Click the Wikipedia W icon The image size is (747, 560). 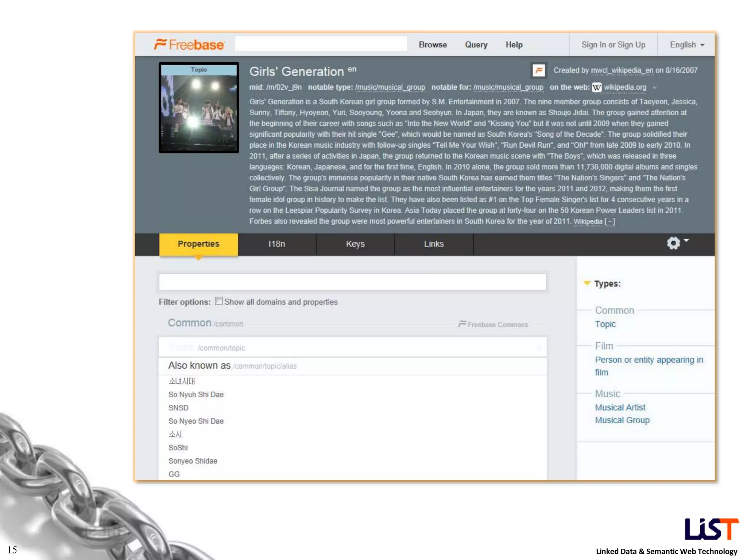pos(596,87)
